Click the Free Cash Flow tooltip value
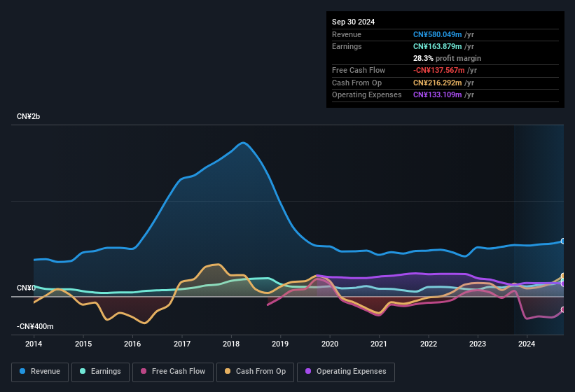The image size is (575, 392). (438, 70)
